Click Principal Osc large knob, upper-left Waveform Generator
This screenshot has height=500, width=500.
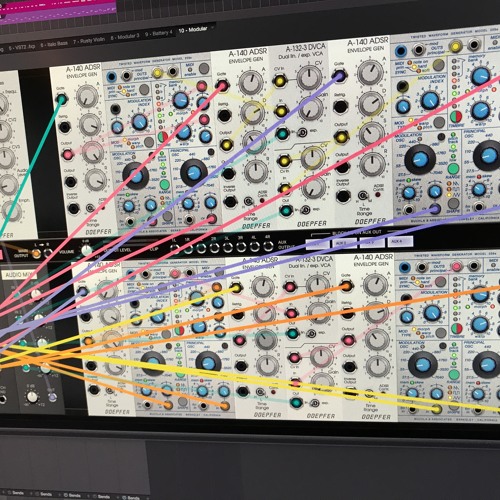tap(194, 172)
